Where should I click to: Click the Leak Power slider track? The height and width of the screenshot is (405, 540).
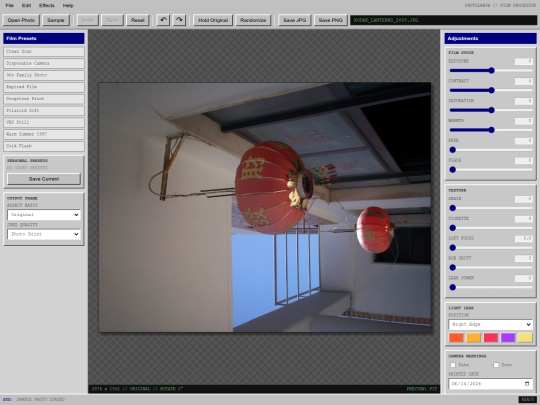491,288
